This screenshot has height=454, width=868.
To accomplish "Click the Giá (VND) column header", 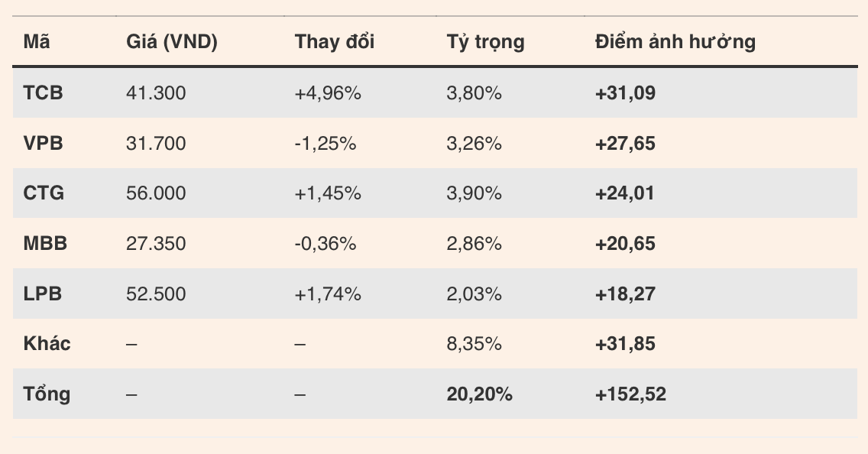I will click(172, 42).
